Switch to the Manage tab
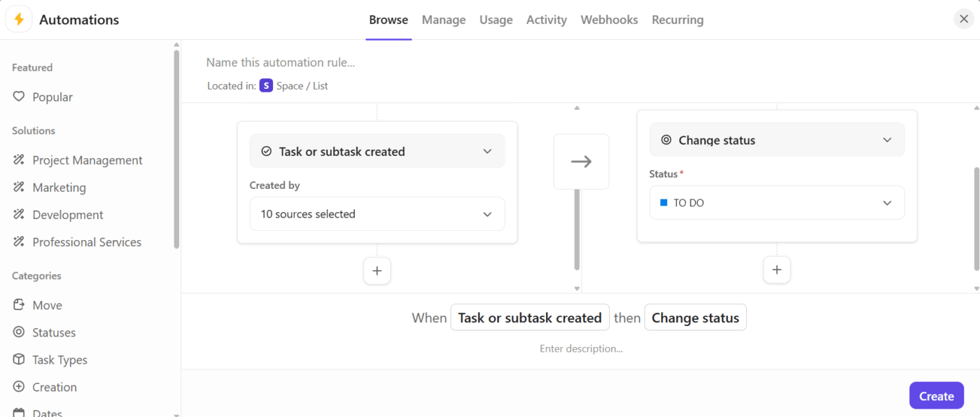 click(444, 20)
